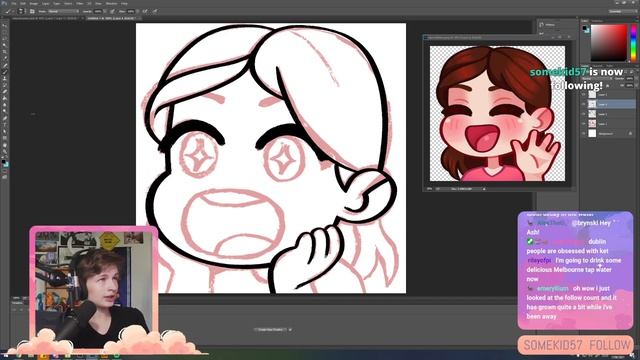Select the Brush tool in toolbox
The height and width of the screenshot is (360, 640).
point(5,71)
